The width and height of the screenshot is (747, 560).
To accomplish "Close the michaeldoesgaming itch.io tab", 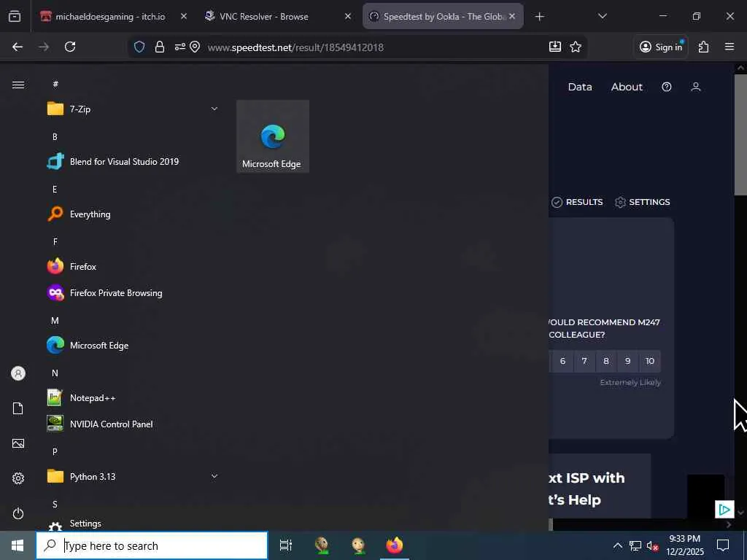I will [x=183, y=16].
